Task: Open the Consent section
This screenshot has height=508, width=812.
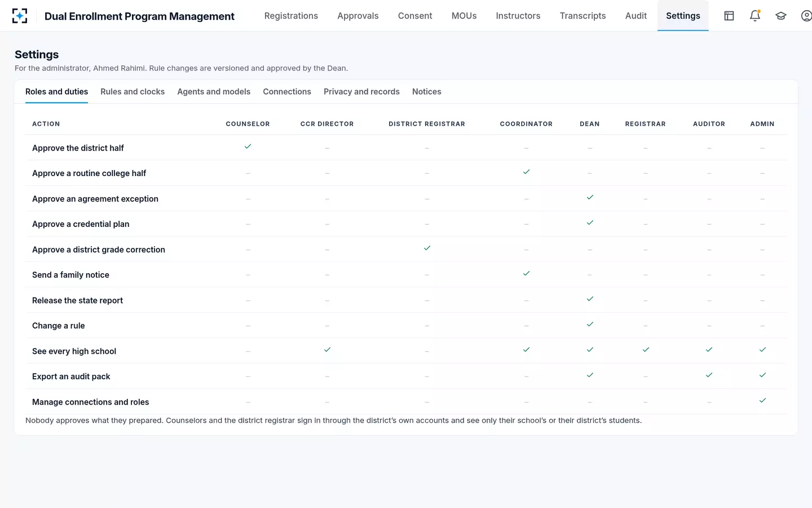Action: 415,16
